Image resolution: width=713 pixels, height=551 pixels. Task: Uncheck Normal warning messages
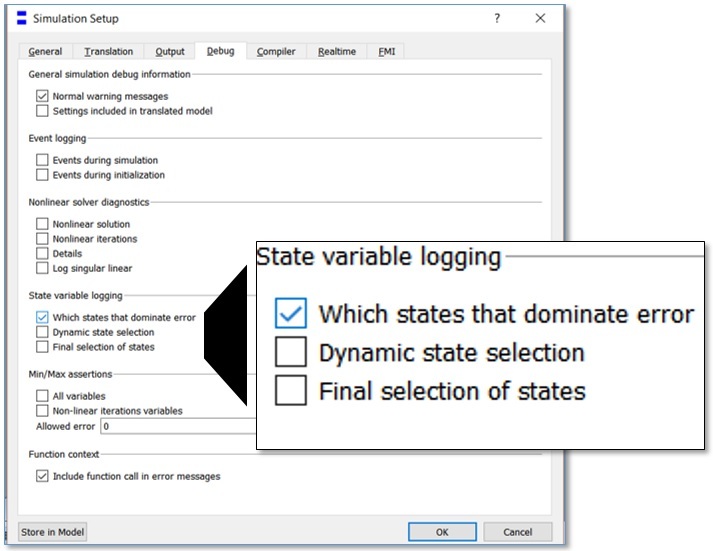tap(42, 96)
